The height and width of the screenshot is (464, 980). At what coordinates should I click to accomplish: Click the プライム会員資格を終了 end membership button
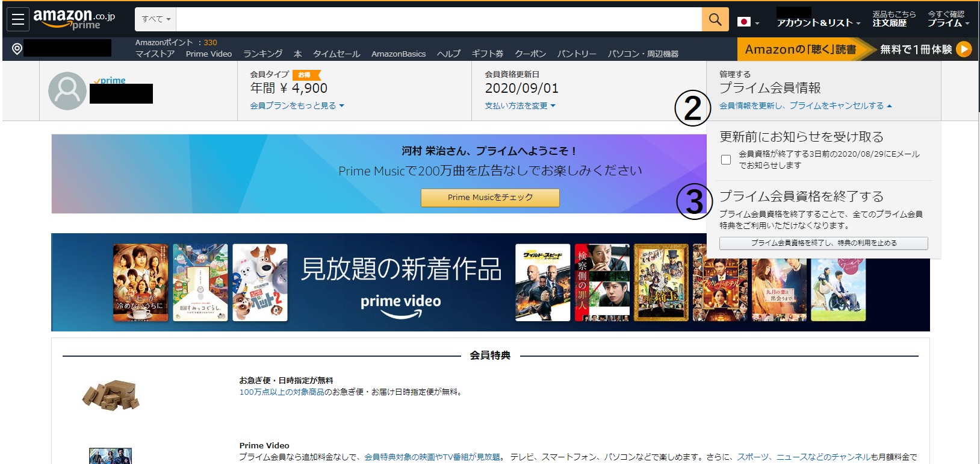pos(823,243)
